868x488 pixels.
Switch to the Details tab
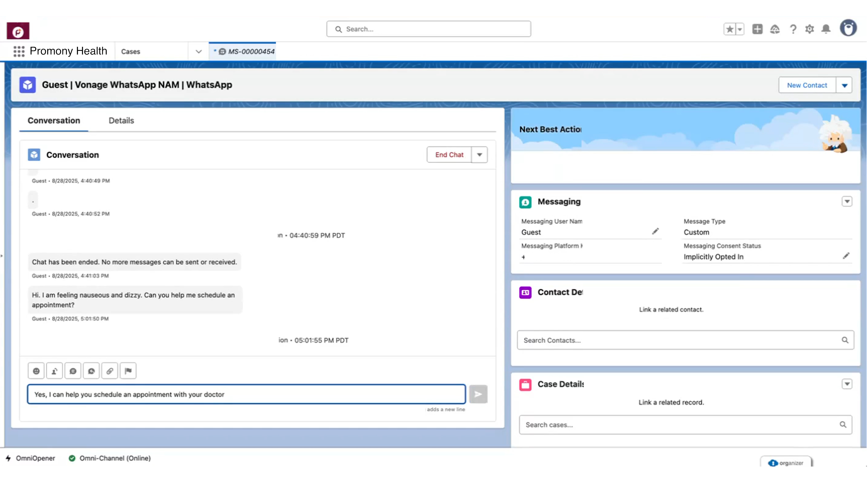121,120
